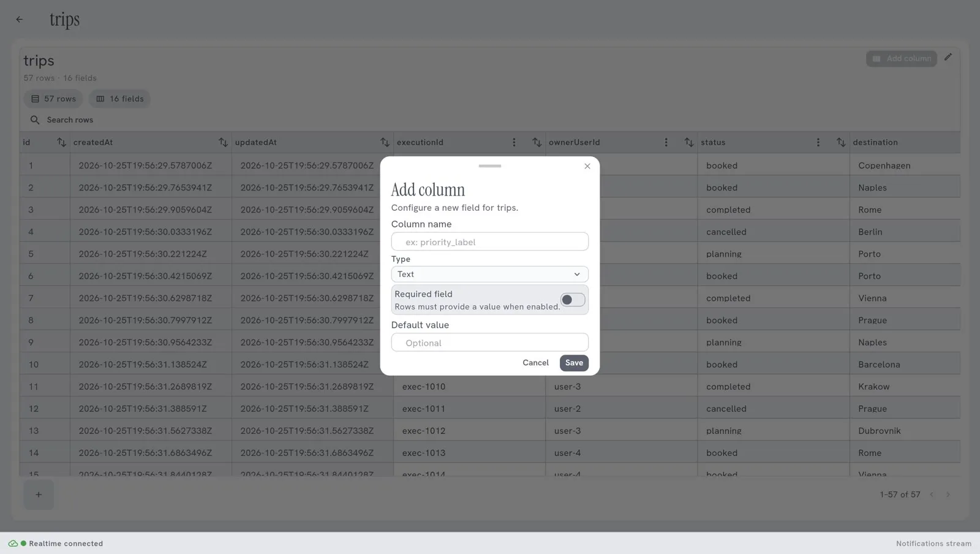Add a new row with plus button
The height and width of the screenshot is (554, 980).
(39, 495)
